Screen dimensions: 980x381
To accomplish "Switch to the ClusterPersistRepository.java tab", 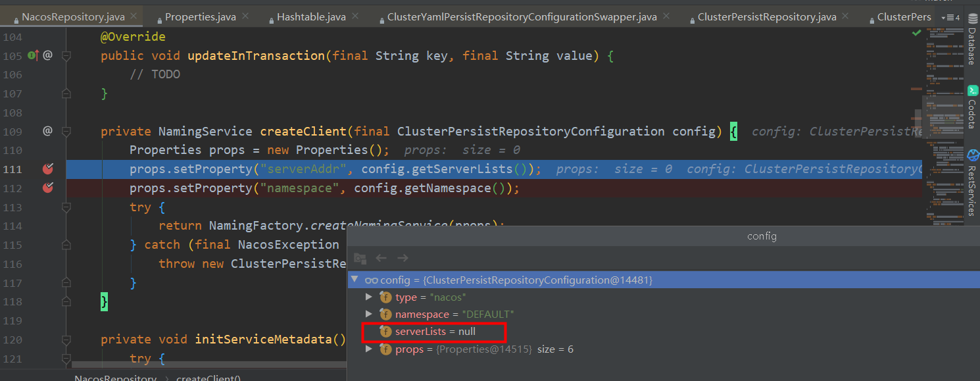I will tap(765, 16).
